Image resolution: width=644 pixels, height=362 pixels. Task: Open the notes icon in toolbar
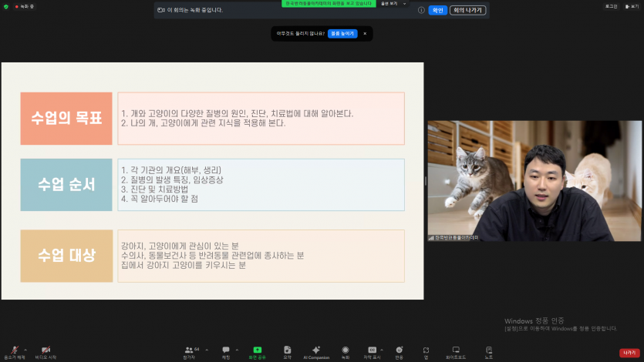tap(489, 350)
